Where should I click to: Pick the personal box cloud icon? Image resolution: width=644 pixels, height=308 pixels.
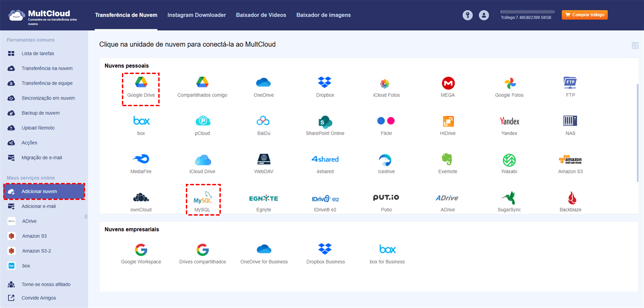point(141,121)
